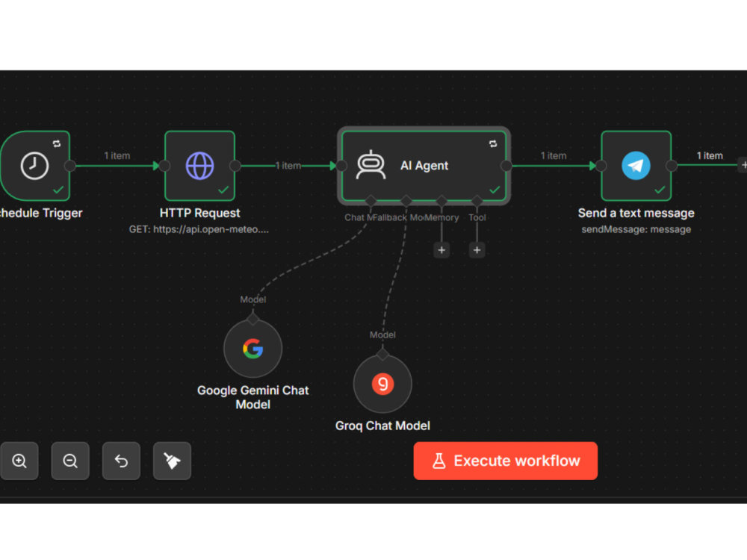The height and width of the screenshot is (560, 747).
Task: Click the green checkmark on AI Agent node
Action: click(x=495, y=190)
